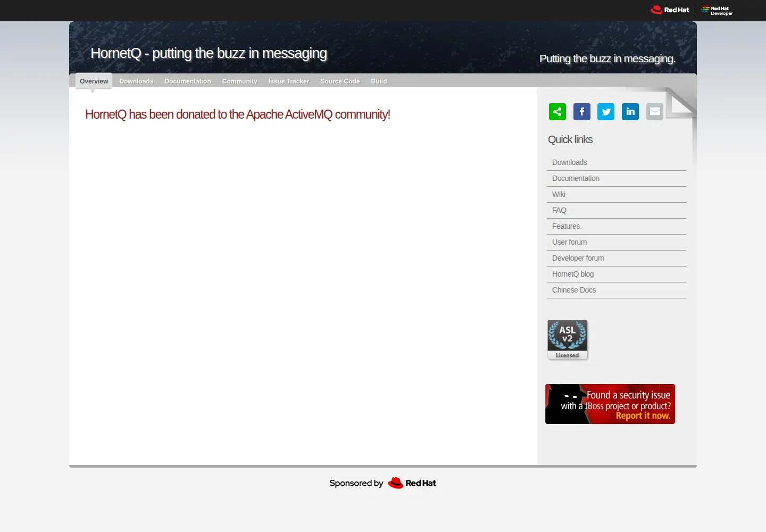Open the Red Hat Developer logo
Image resolution: width=766 pixels, height=532 pixels.
click(717, 10)
